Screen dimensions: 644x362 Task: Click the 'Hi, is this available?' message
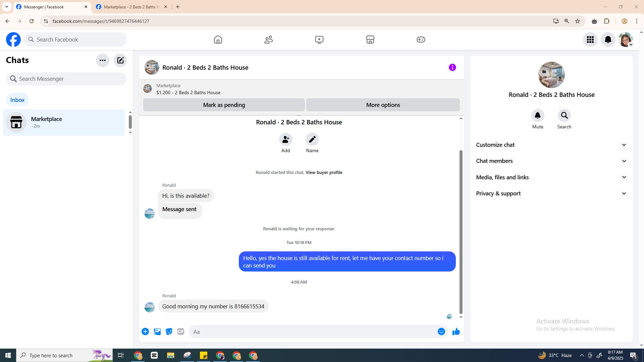point(186,196)
